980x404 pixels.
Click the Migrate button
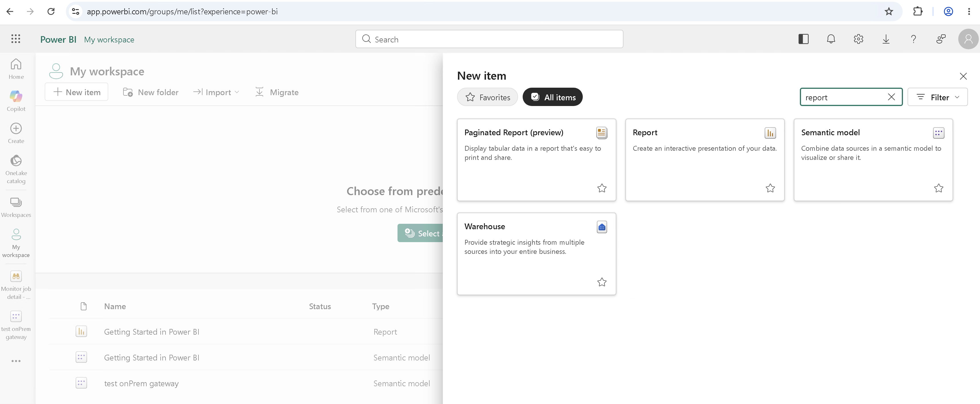[277, 92]
